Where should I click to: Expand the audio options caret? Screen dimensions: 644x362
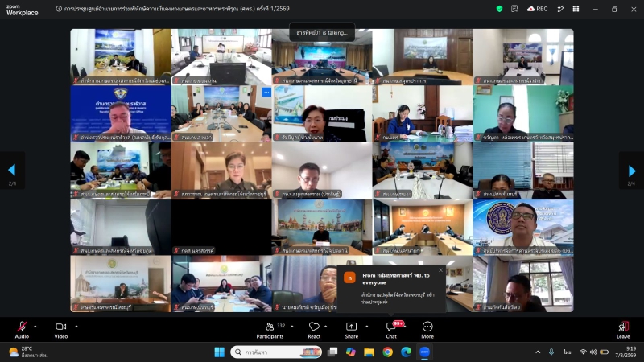[x=35, y=327]
